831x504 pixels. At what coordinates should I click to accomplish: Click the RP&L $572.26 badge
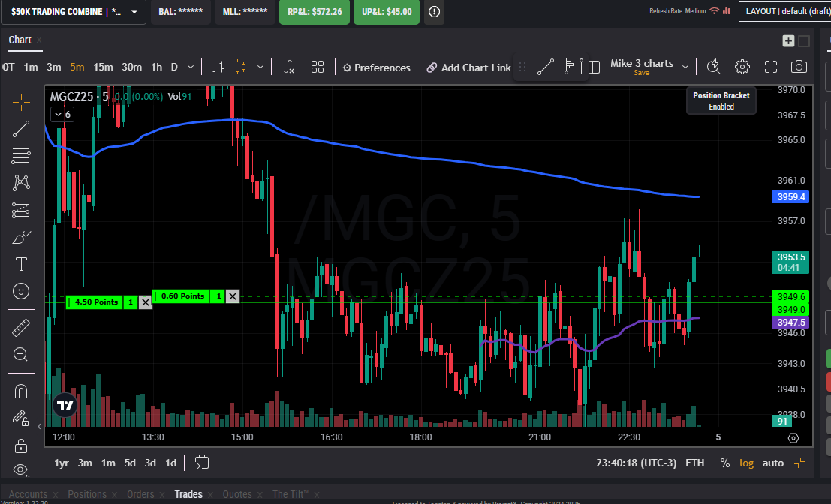coord(315,12)
